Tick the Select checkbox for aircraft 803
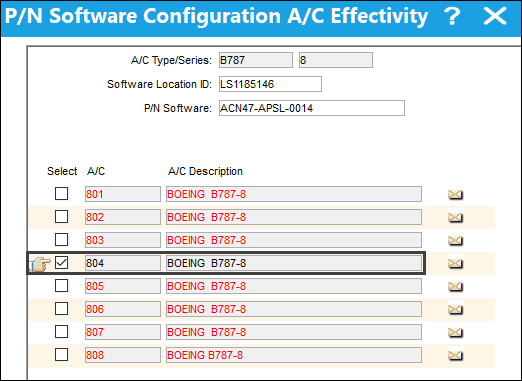The height and width of the screenshot is (381, 522). click(62, 240)
